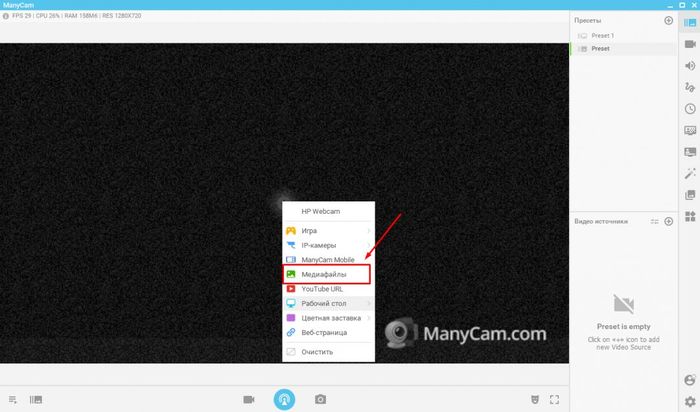Choose Рабочий стол menu entry
The image size is (700, 412).
[x=329, y=304]
